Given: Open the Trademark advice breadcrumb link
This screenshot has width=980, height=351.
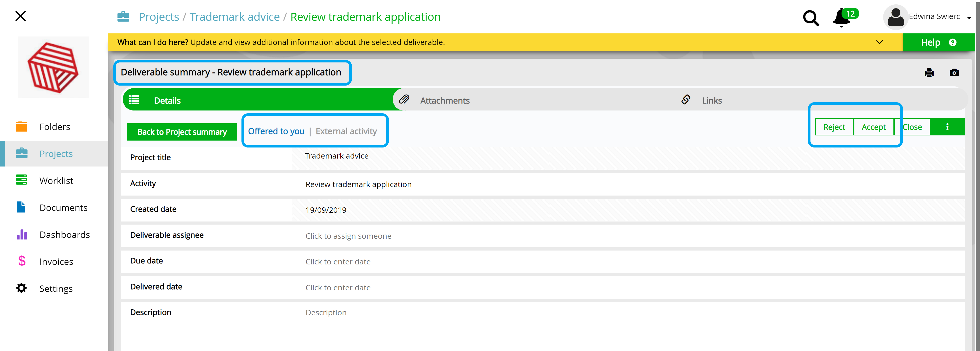Looking at the screenshot, I should [x=234, y=17].
